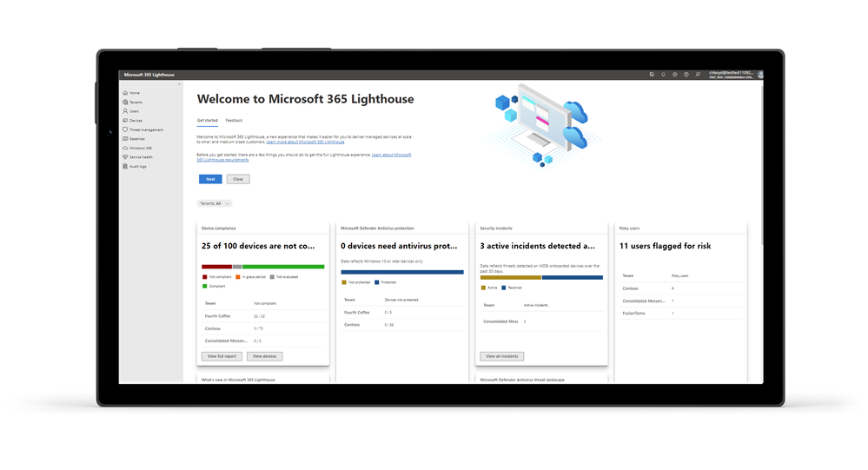
Task: Select Consolidated Messen... row in Risky users
Action: click(x=681, y=301)
